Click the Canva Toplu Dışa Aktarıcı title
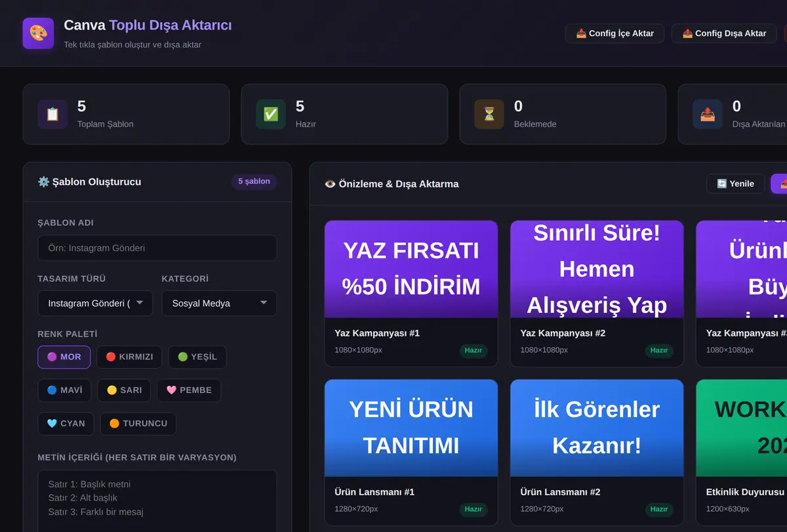787x532 pixels. 148,26
